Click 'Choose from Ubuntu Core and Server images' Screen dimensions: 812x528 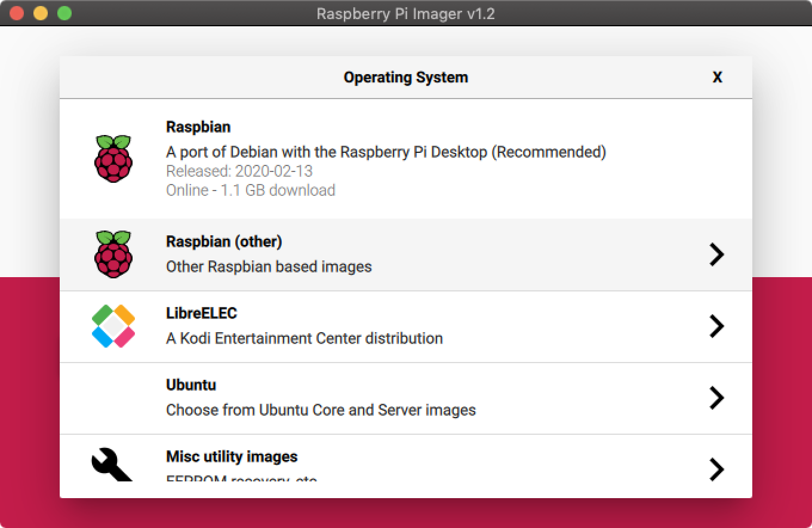[x=321, y=410]
